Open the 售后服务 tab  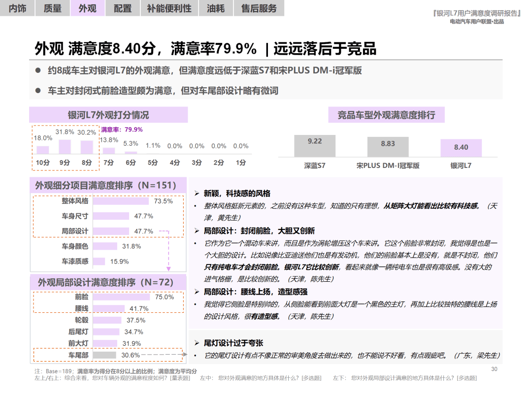click(x=259, y=8)
